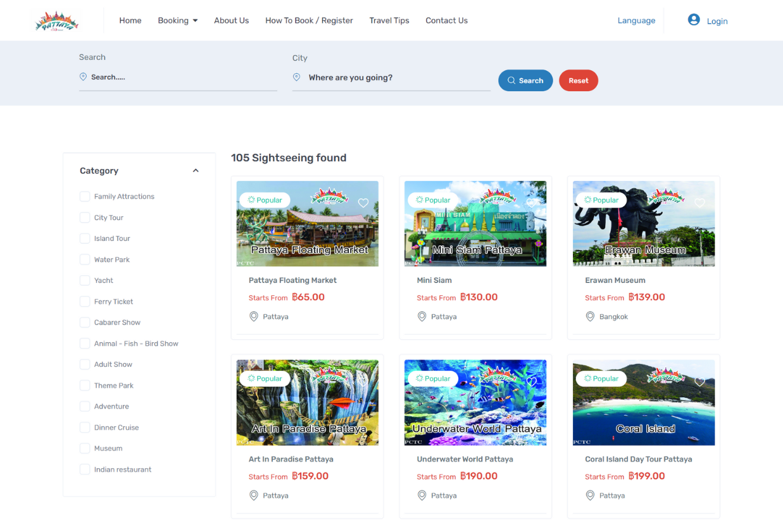Viewport: 783px width, 532px height.
Task: Click the Popular badge on Erawan Museum
Action: coord(601,199)
